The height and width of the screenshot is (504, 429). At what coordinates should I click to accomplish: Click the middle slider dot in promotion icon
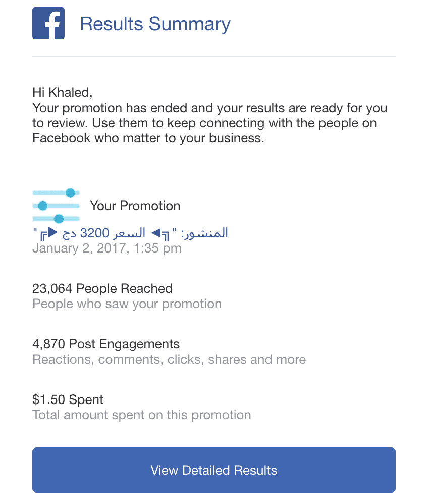[x=43, y=206]
